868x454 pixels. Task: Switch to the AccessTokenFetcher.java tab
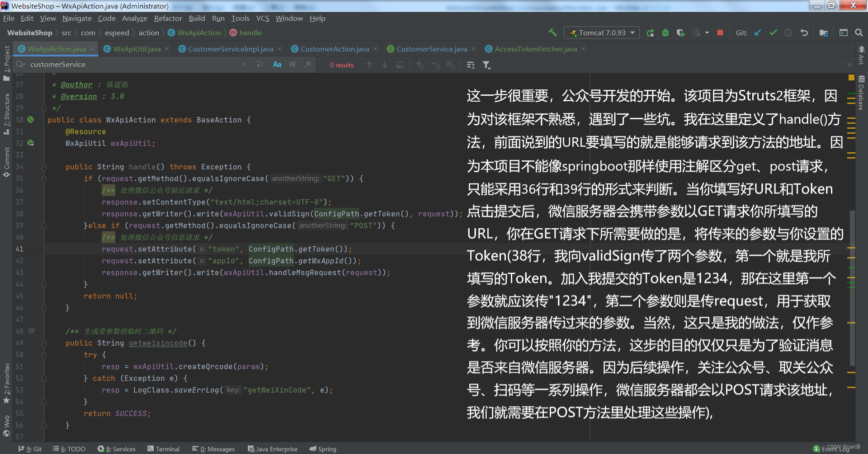(x=536, y=49)
